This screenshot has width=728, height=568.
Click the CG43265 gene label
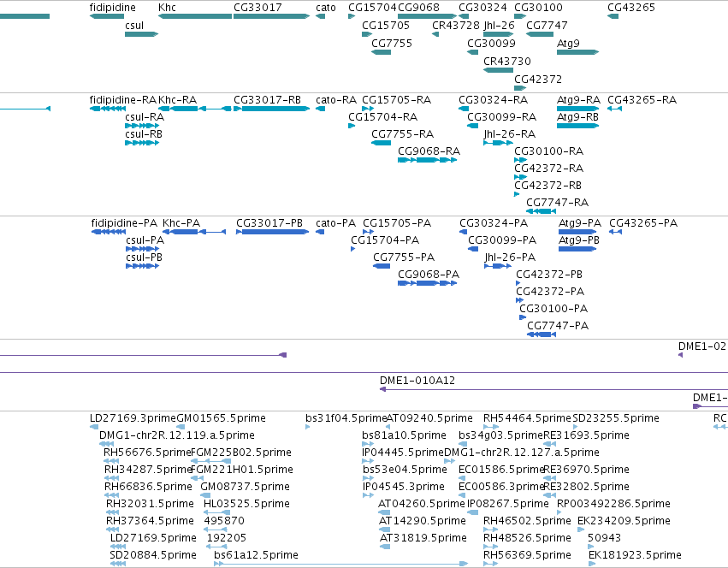tap(631, 8)
